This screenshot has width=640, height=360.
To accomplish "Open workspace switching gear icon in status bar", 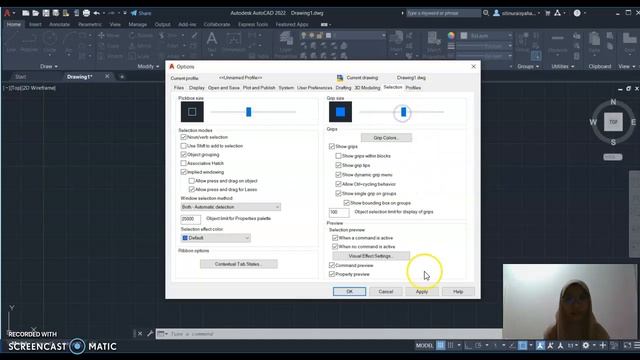I will coord(586,345).
